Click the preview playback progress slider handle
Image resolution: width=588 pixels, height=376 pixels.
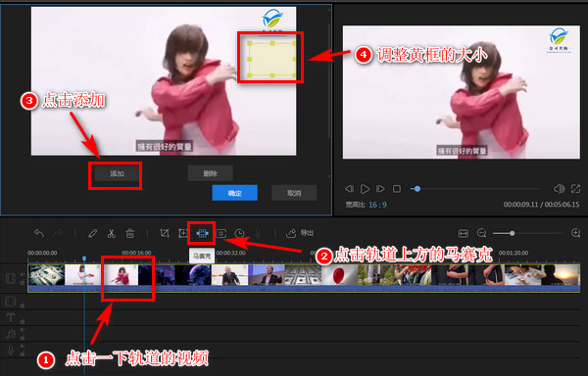click(x=417, y=189)
